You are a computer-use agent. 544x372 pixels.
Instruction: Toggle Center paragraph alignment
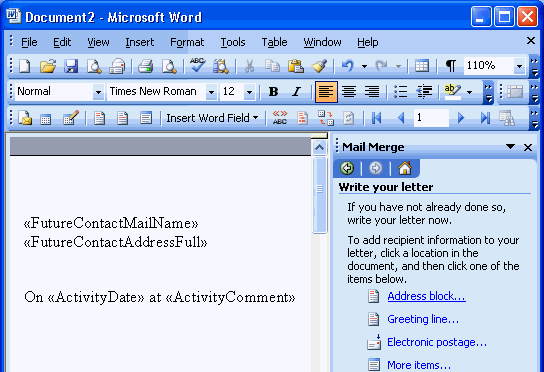pyautogui.click(x=349, y=92)
